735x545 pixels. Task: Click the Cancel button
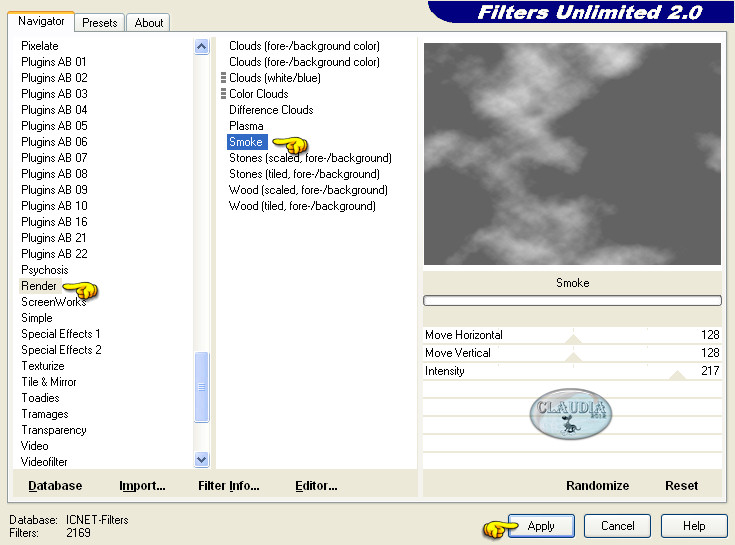(617, 526)
